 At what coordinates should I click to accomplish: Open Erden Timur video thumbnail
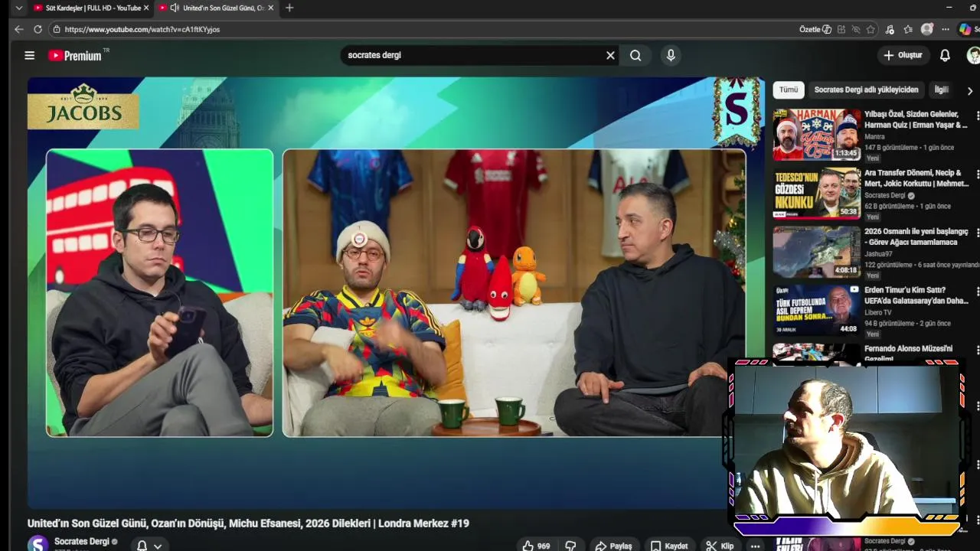(x=816, y=310)
